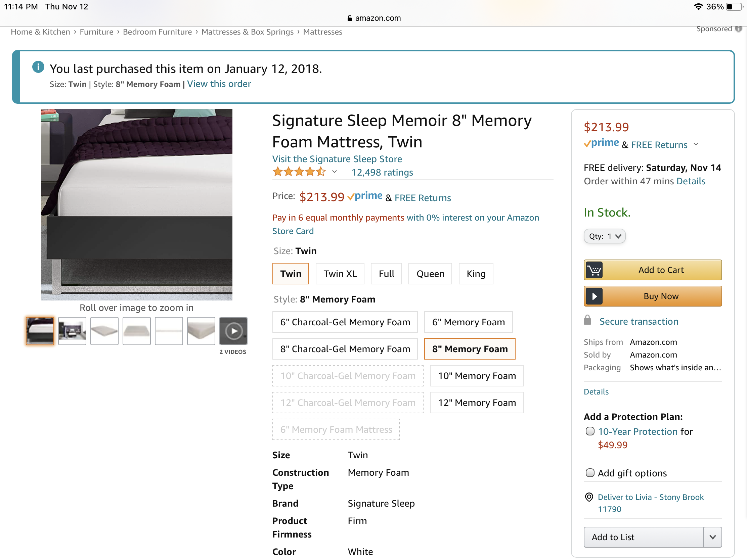This screenshot has height=560, width=747.
Task: Visit the Signature Sleep Store link
Action: (337, 159)
